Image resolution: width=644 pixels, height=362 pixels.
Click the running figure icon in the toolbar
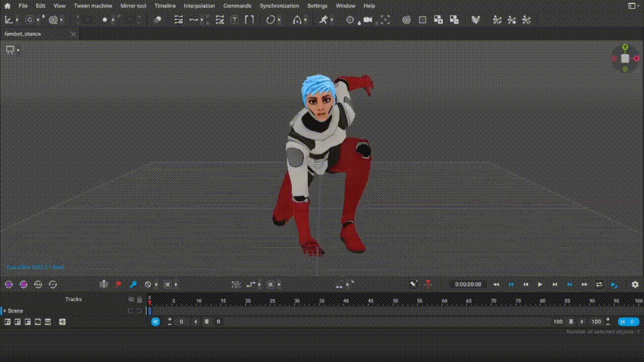323,20
